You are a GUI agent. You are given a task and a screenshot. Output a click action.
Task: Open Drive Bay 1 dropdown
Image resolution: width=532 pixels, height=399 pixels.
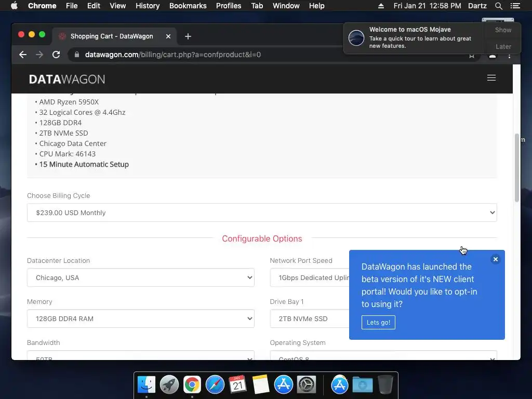coord(310,318)
